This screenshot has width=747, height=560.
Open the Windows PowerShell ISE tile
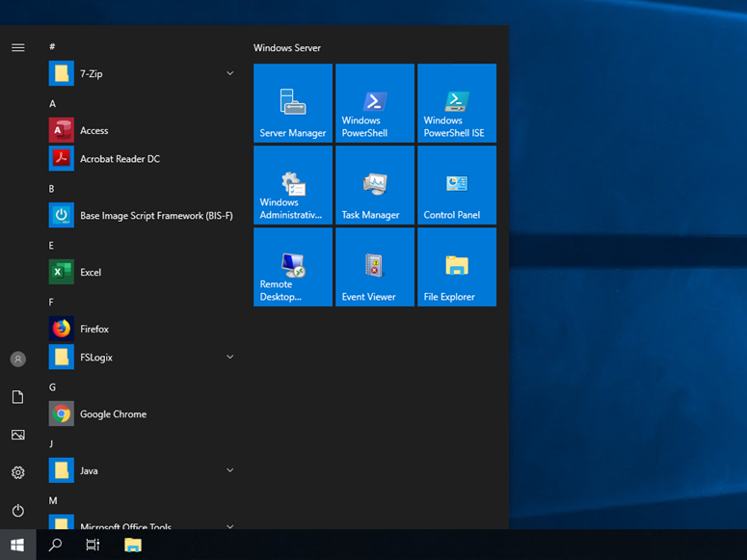pos(457,103)
